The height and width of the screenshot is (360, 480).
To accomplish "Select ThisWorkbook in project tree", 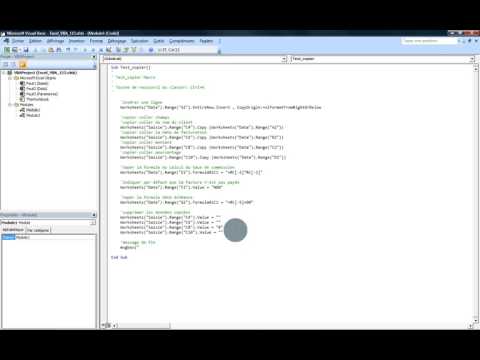I will (x=34, y=99).
